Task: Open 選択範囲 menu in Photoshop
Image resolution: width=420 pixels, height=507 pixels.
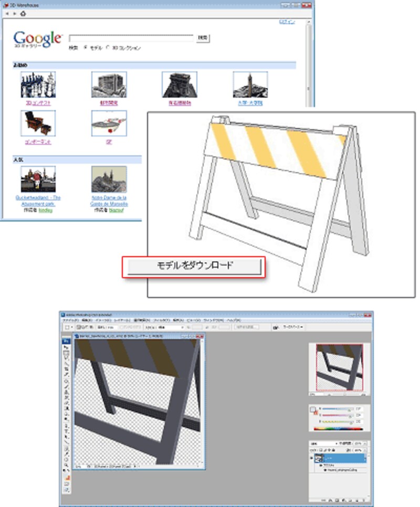Action: 142,320
